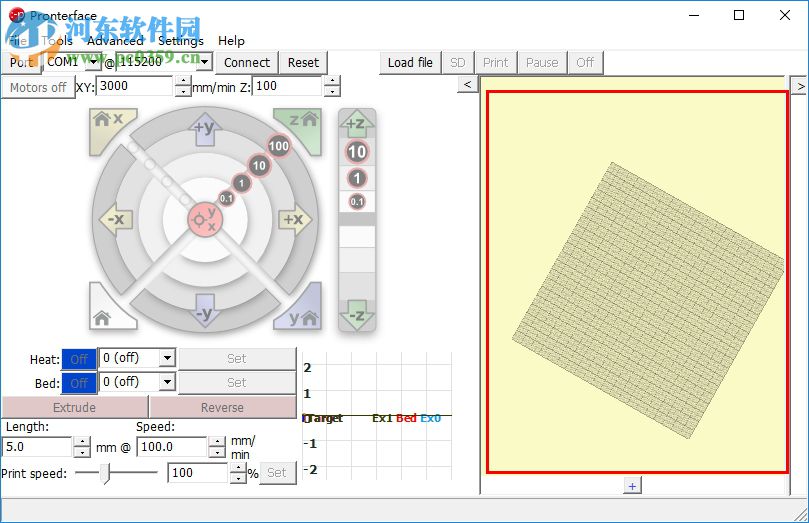Click the Print button

click(x=496, y=62)
